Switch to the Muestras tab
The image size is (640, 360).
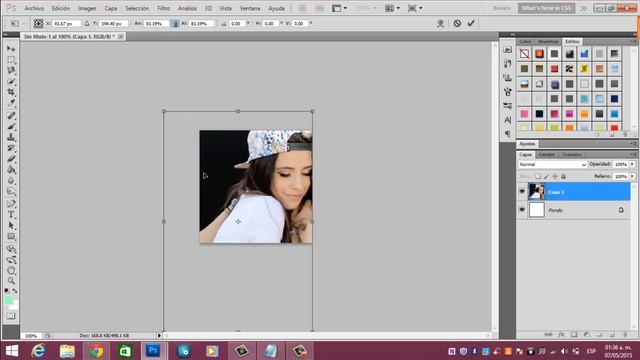point(548,42)
